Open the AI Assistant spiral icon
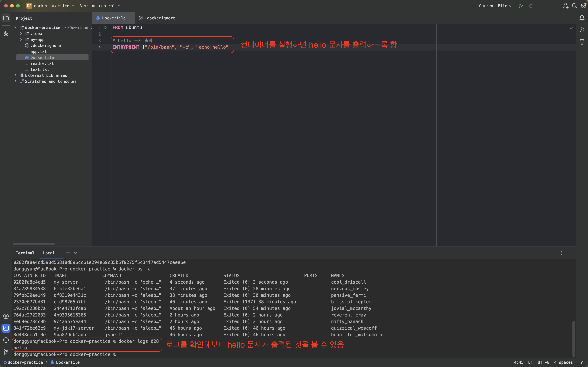The width and height of the screenshot is (588, 367). 582,30
